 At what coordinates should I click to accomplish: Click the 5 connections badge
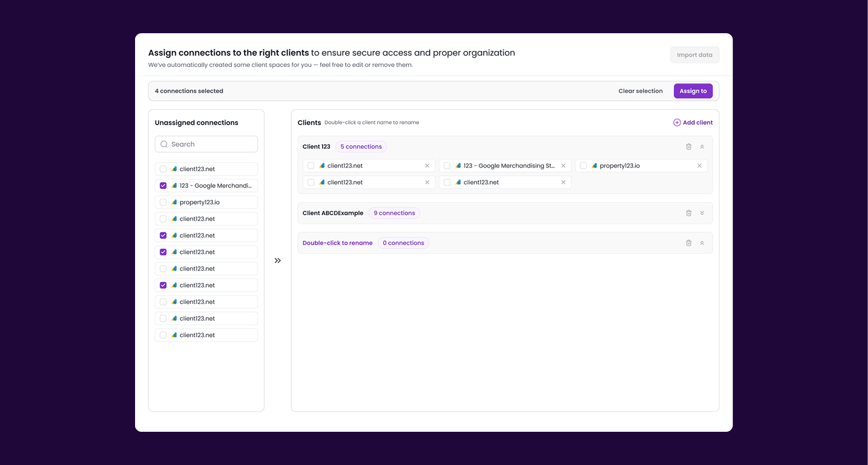(361, 147)
